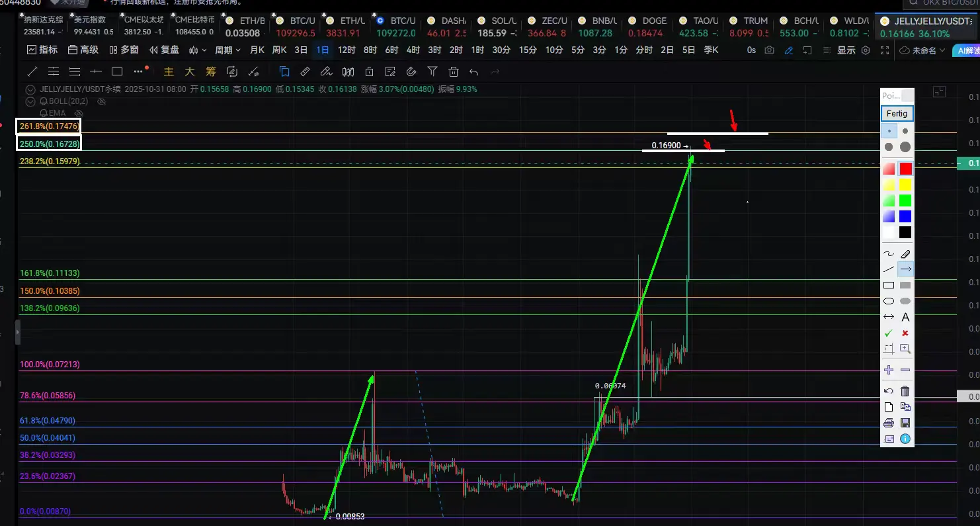980x526 pixels.
Task: Select the eraser tool in palette
Action: pos(905,253)
